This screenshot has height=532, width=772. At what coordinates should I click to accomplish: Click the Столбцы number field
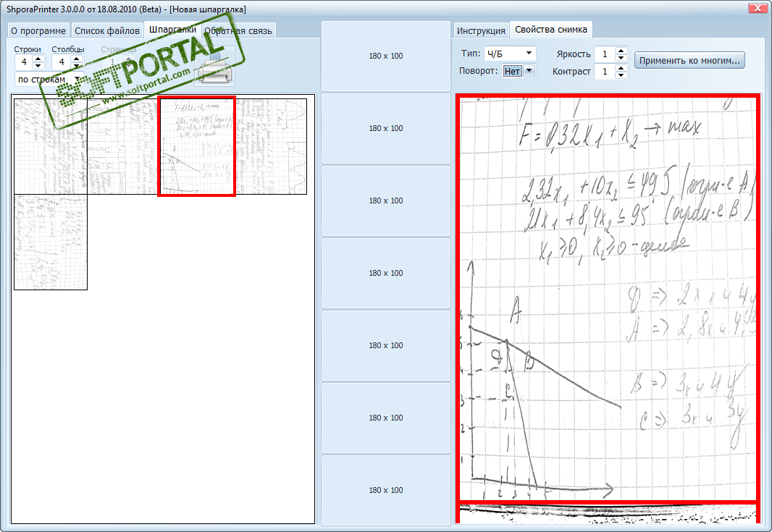tap(62, 62)
